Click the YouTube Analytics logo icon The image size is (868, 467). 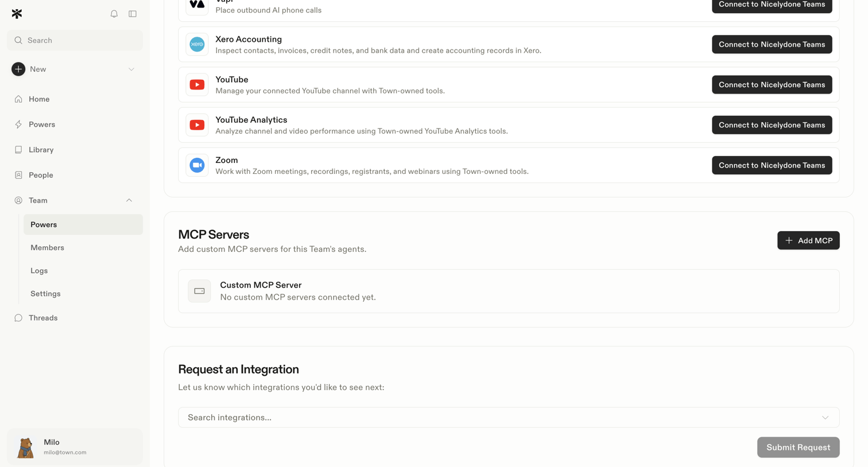[197, 125]
